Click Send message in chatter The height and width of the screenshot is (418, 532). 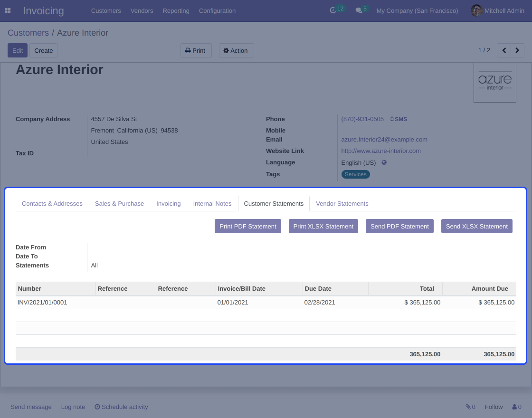point(31,407)
